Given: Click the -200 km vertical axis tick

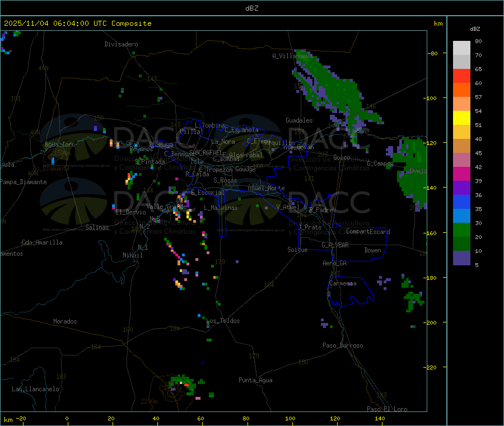Looking at the screenshot, I should tap(430, 322).
